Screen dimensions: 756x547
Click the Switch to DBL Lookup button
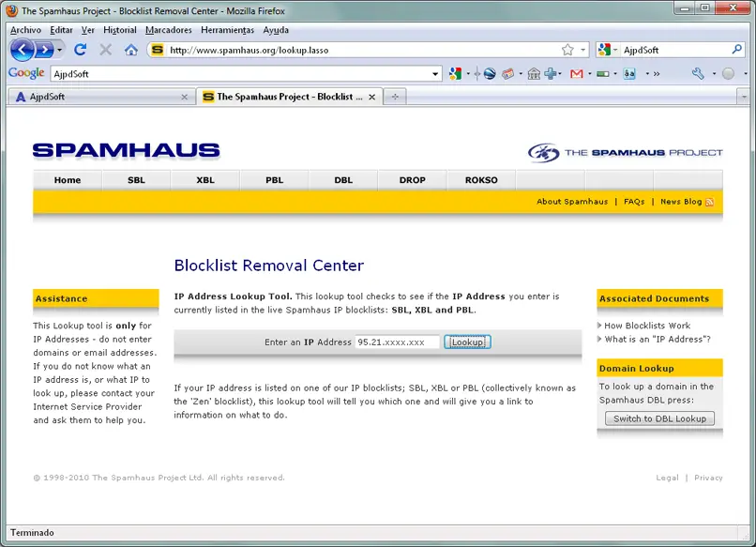coord(659,418)
